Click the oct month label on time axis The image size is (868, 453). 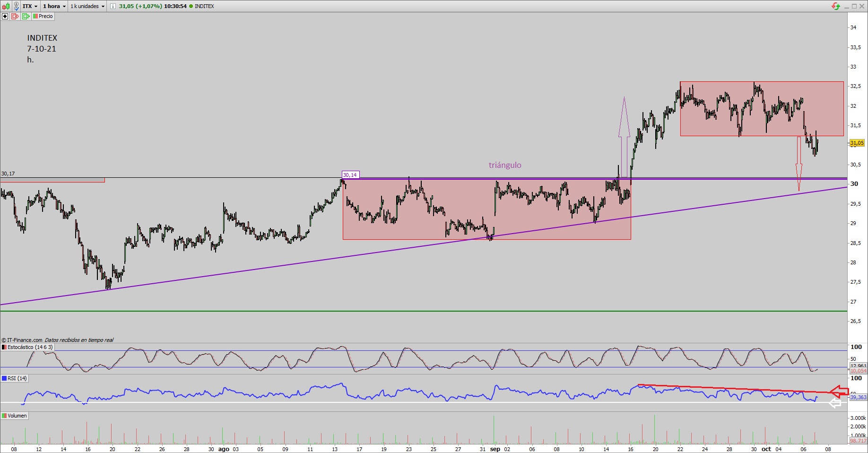(x=766, y=449)
